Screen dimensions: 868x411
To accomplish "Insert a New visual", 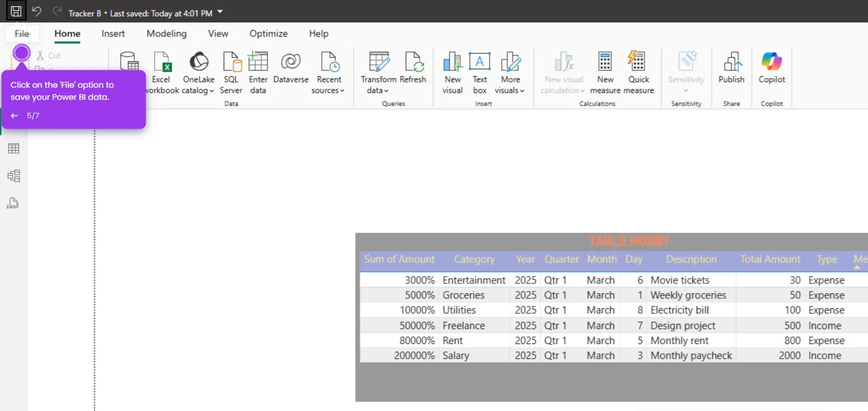I will tap(452, 73).
